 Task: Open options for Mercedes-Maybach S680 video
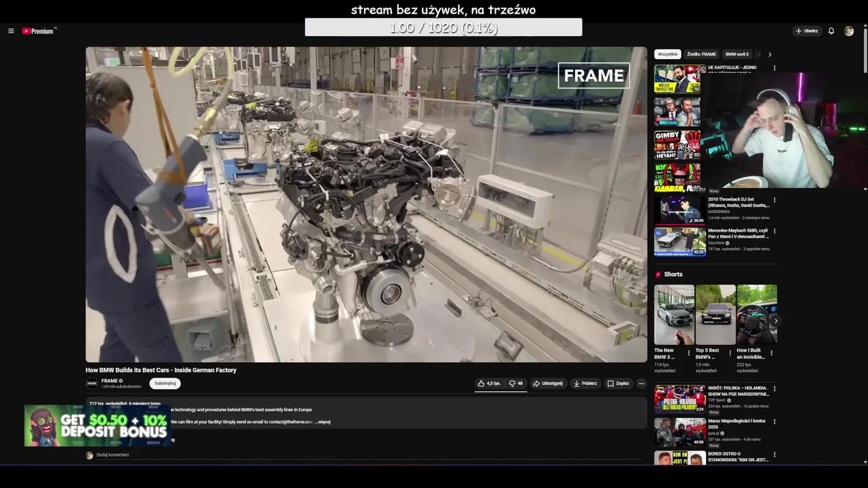[774, 231]
